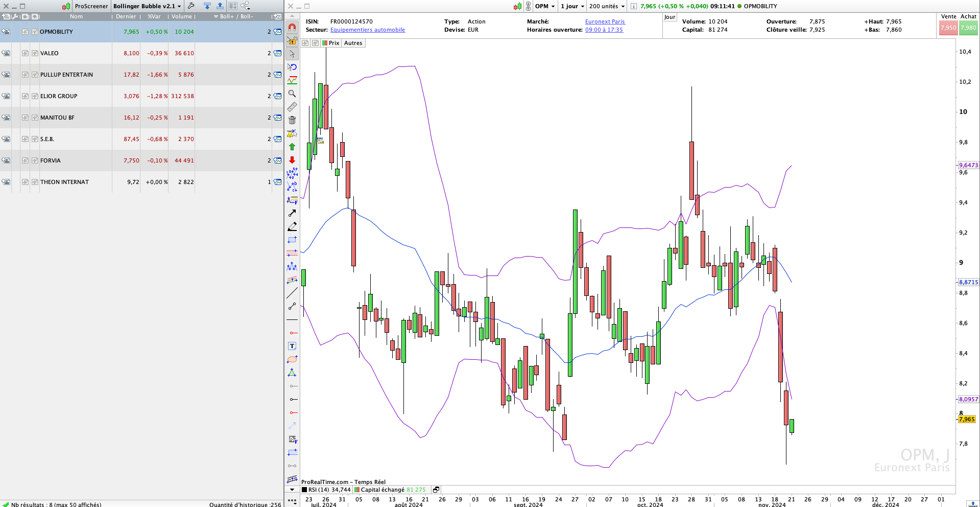Toggle the magnet snap tool
The height and width of the screenshot is (507, 980).
click(x=292, y=27)
